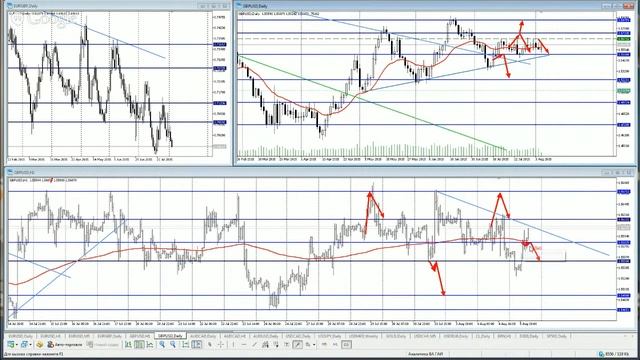Click the Profiles toolbar icon
Viewport: 640px width, 360px height.
coord(24,344)
